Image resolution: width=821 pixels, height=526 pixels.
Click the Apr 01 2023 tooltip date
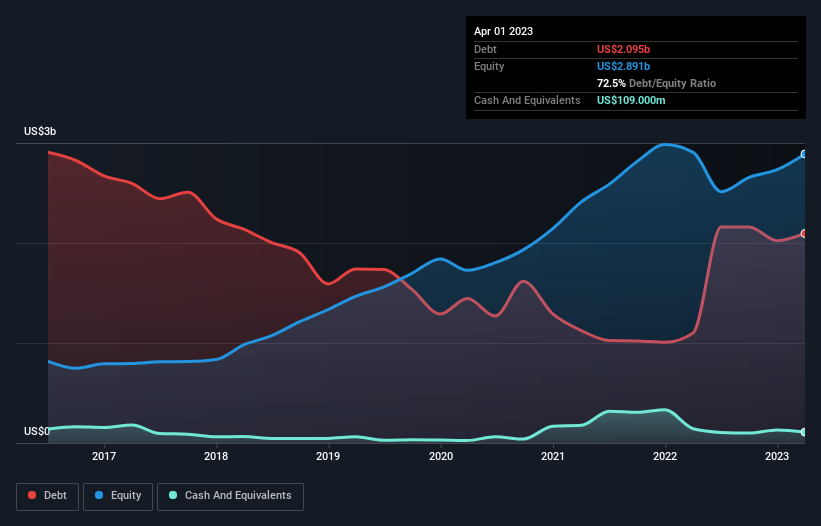pyautogui.click(x=504, y=31)
